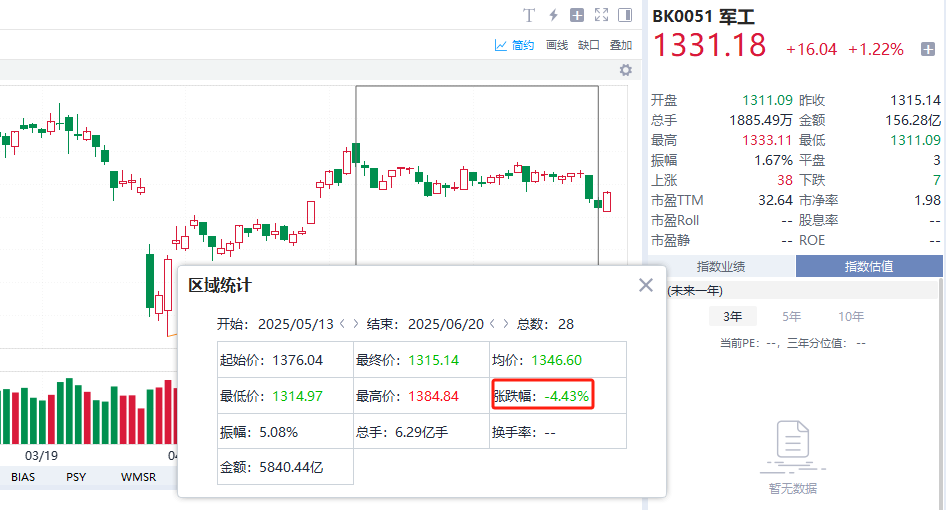Click 叠加 overlay option

(x=621, y=45)
